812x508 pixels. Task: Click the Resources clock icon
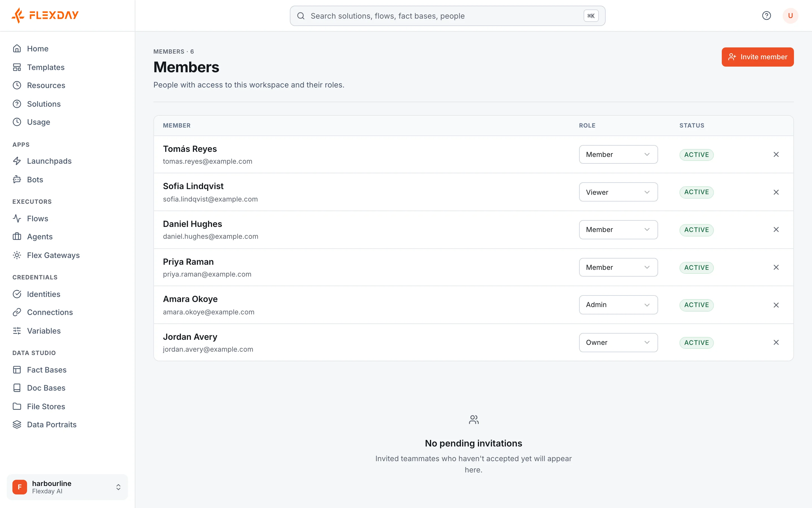tap(17, 85)
